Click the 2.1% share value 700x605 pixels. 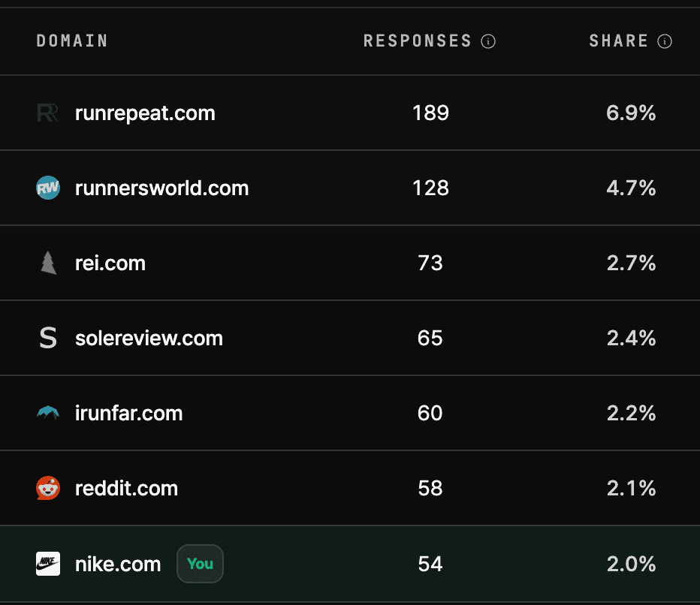point(631,488)
